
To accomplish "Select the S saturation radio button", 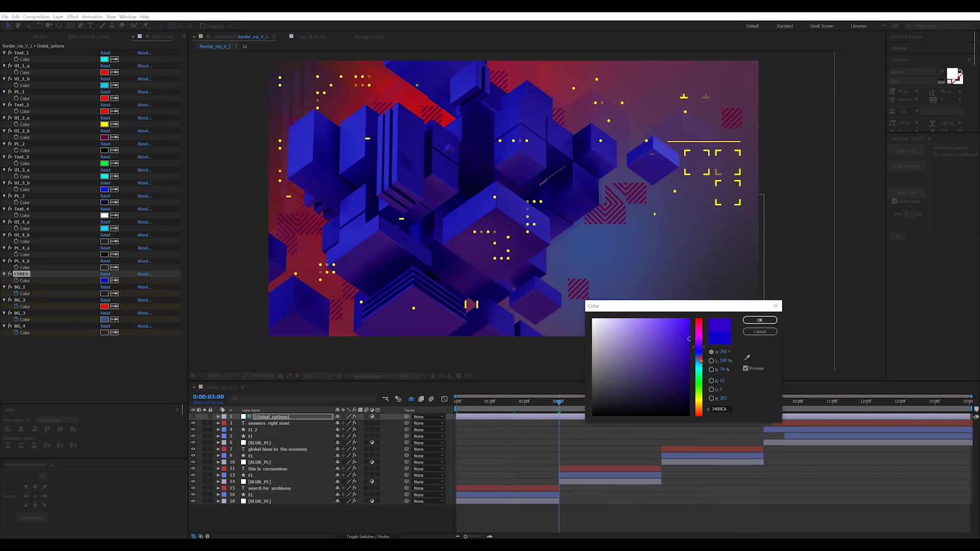I will tap(711, 361).
